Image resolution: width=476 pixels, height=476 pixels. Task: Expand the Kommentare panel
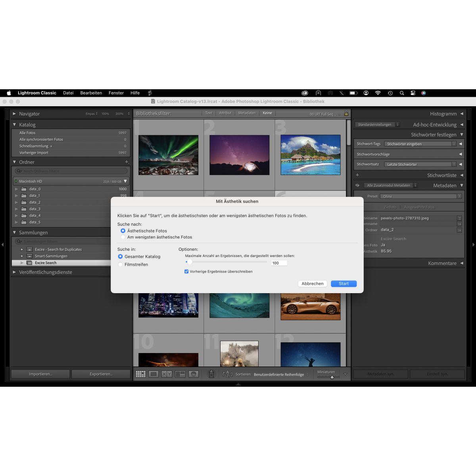tap(462, 263)
